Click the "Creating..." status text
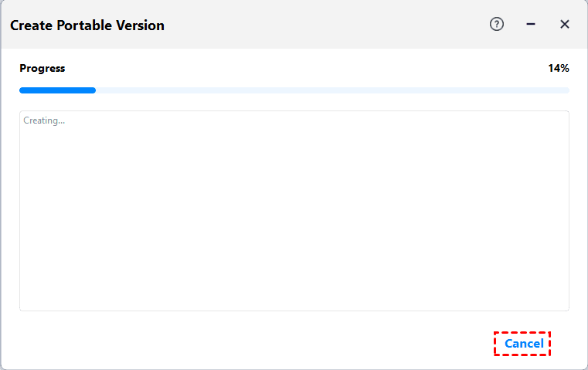The width and height of the screenshot is (588, 370). click(x=44, y=121)
